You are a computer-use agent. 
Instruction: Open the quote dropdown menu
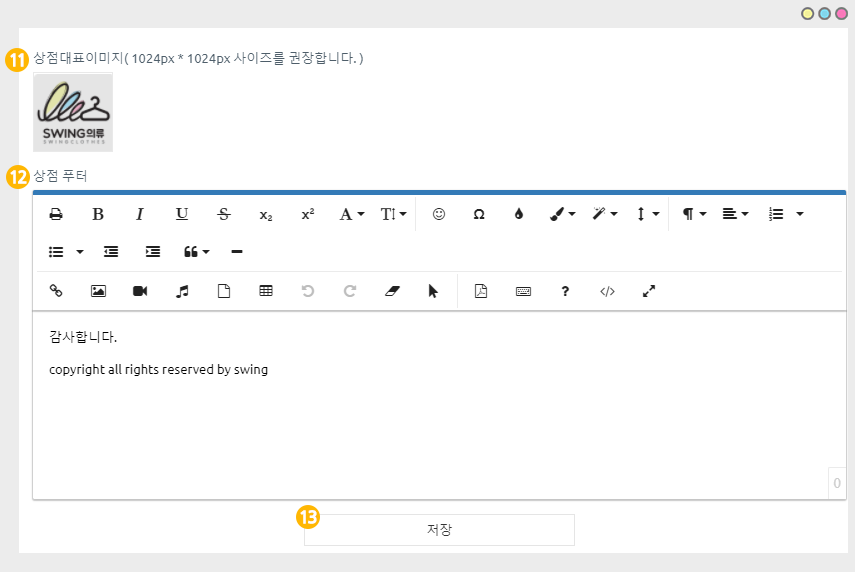point(196,252)
